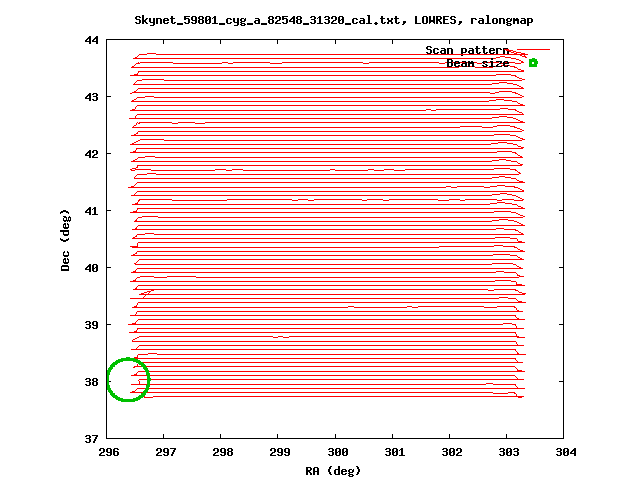Viewport: 640px width, 480px height.
Task: Click the x-axis tick label 303
Action: (x=509, y=452)
